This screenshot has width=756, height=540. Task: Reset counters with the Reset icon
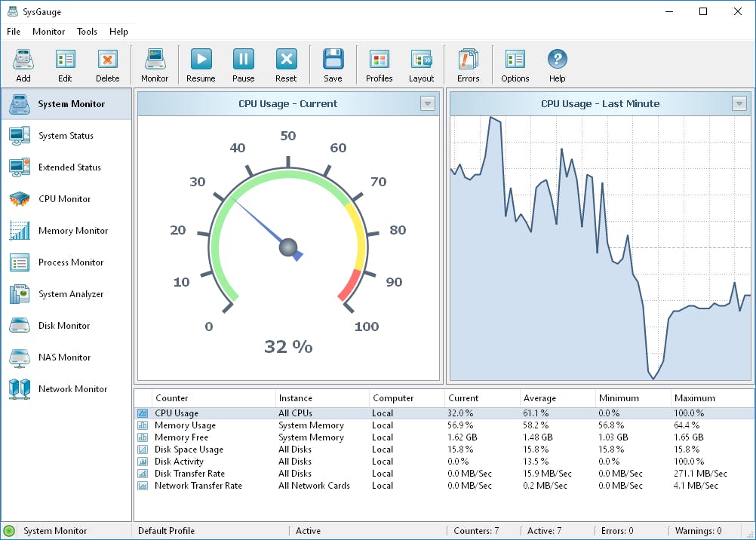point(286,65)
